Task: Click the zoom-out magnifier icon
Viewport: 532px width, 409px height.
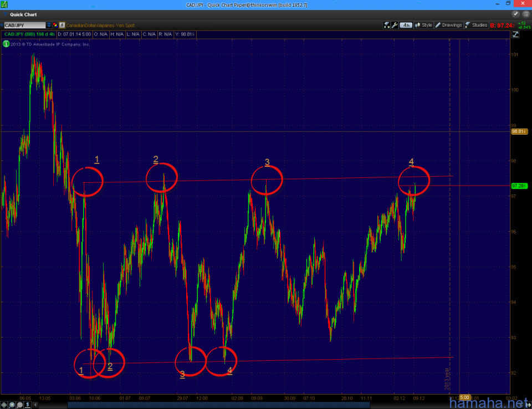Action: point(20,405)
